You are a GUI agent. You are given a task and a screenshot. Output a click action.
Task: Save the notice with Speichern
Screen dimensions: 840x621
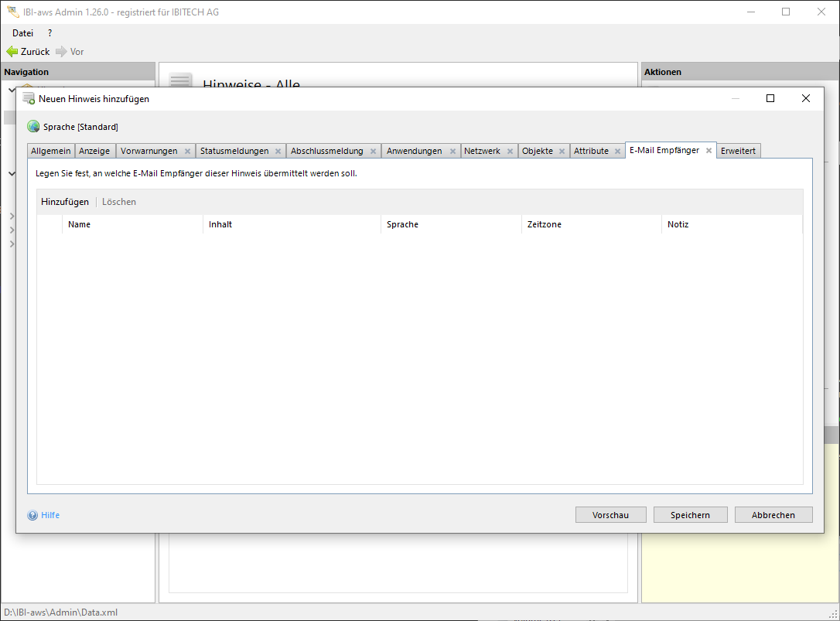(x=690, y=515)
